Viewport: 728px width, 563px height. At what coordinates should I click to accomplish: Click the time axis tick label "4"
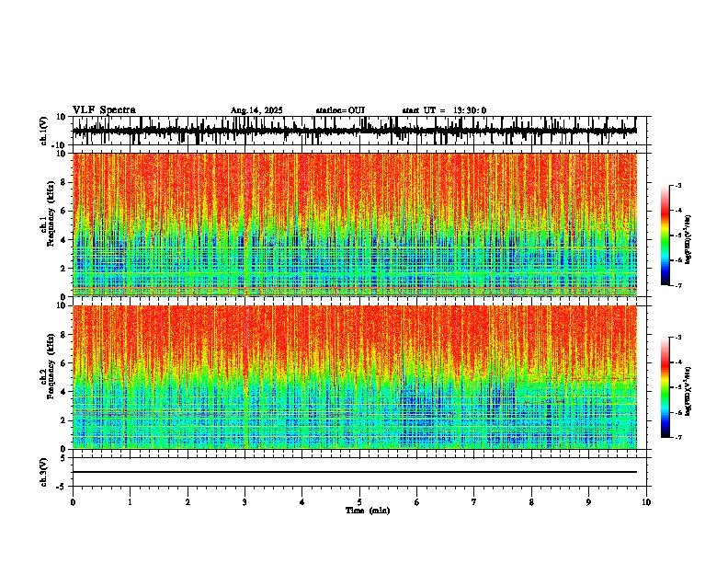pos(302,502)
